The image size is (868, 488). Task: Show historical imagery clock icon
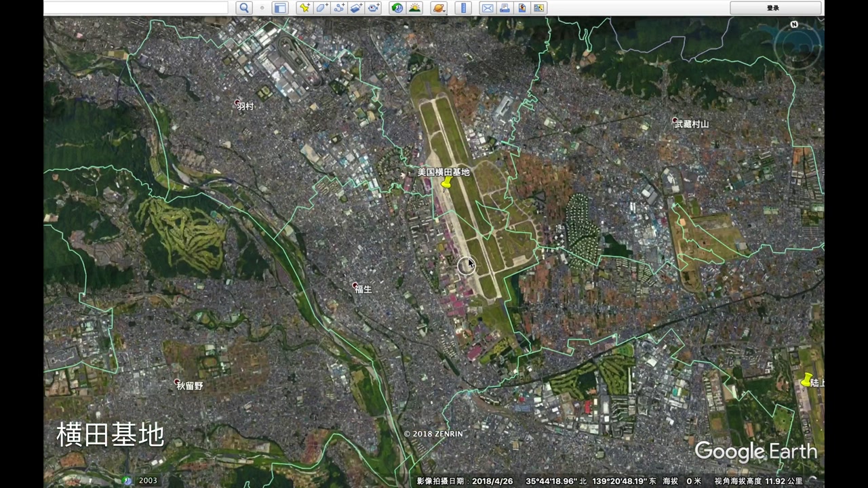397,8
